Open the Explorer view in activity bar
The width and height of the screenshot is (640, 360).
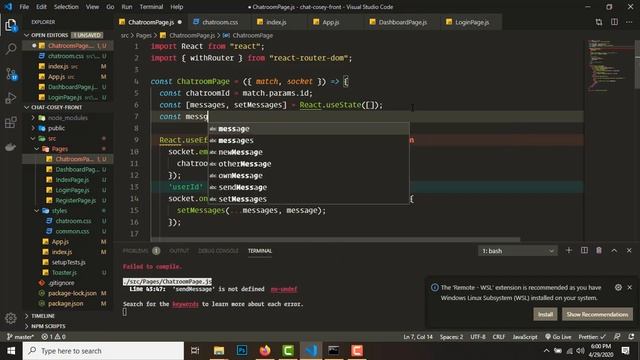(x=11, y=25)
